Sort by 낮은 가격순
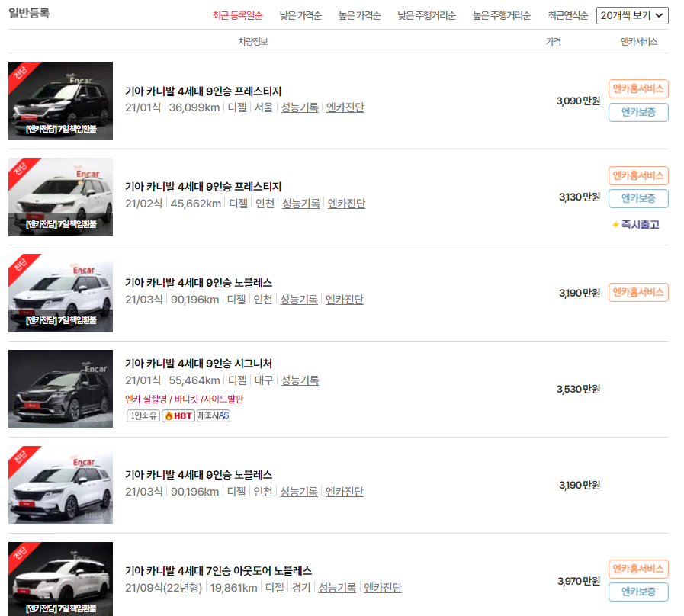Screen dimensions: 684x616 [x=300, y=16]
